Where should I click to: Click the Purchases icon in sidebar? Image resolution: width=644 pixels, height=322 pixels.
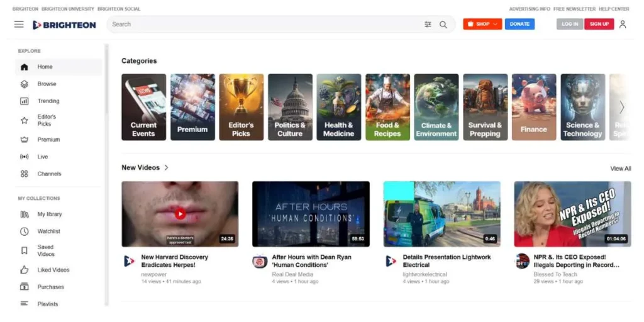[x=25, y=287]
